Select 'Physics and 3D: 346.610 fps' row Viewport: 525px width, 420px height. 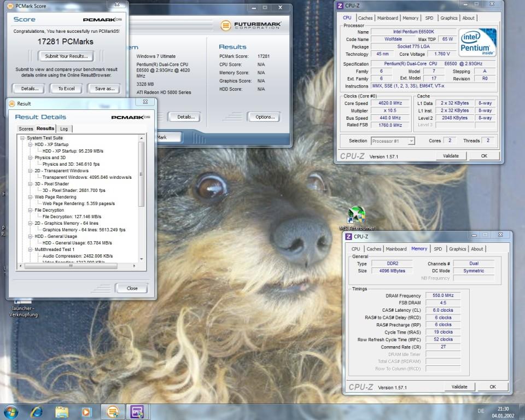point(71,164)
